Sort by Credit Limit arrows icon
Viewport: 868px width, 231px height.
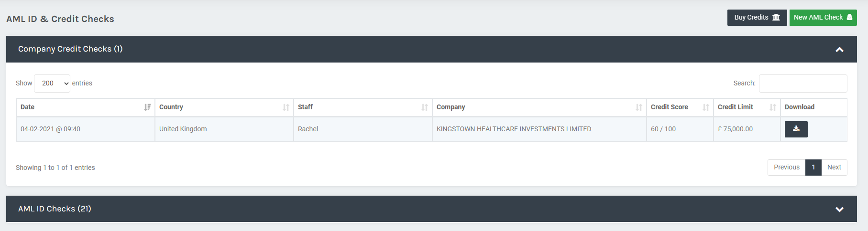(x=773, y=107)
